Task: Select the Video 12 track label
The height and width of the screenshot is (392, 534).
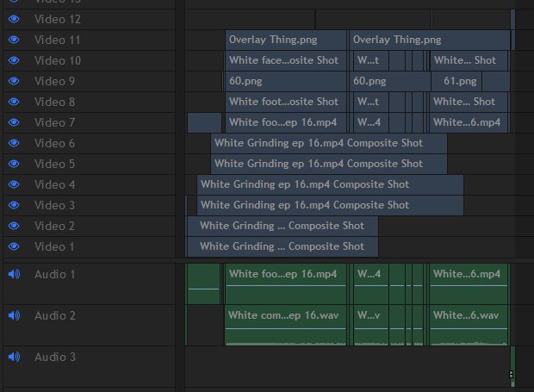Action: [x=58, y=20]
